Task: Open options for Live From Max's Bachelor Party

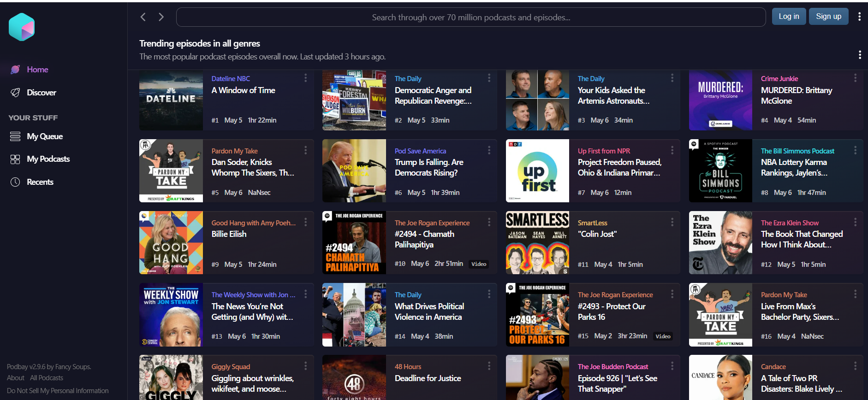Action: 855,294
